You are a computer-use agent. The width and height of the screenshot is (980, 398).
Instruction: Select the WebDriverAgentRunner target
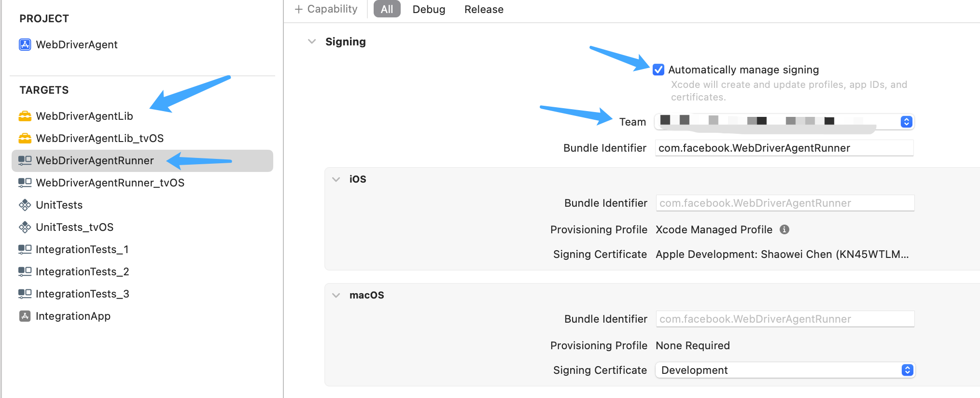(x=142, y=160)
